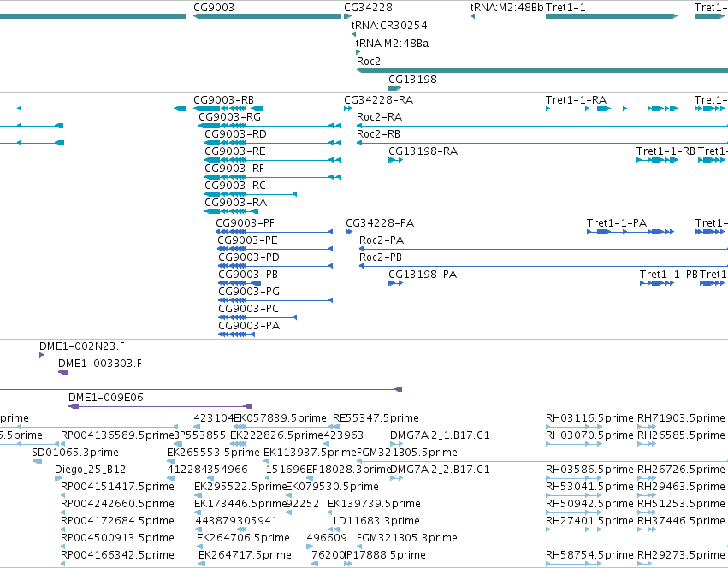The height and width of the screenshot is (568, 728).
Task: Select the tRNA:M2:48Ba gene label
Action: tap(392, 43)
